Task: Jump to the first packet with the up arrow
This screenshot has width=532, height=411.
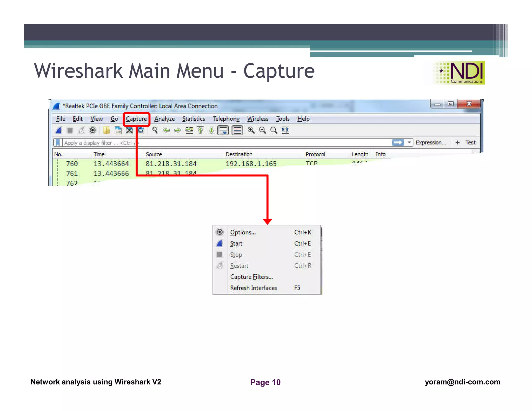Action: coord(200,130)
